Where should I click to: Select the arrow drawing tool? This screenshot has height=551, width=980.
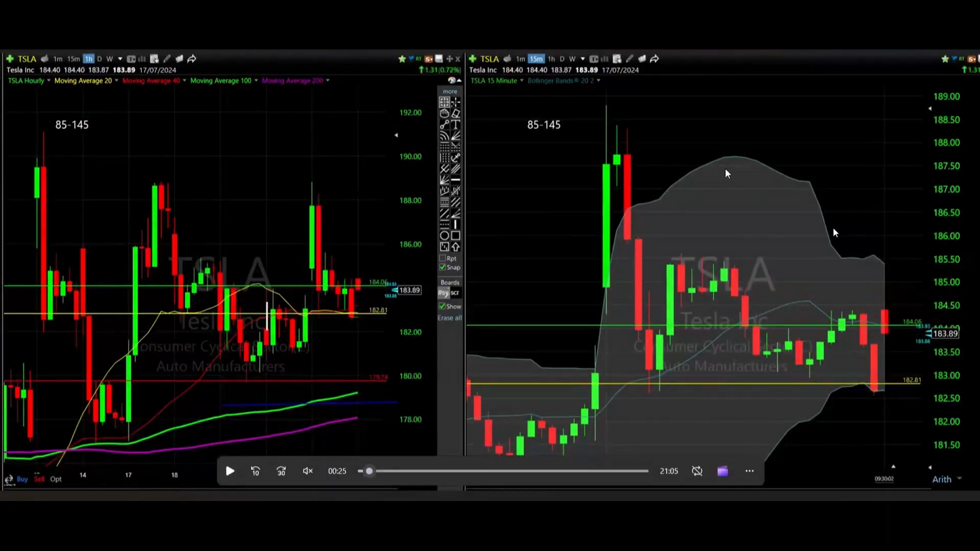click(455, 247)
